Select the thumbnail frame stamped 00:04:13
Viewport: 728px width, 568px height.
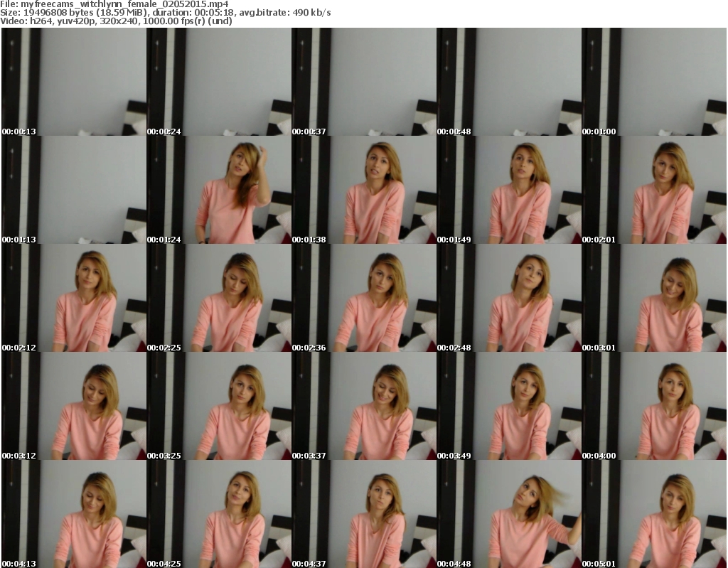pos(74,514)
